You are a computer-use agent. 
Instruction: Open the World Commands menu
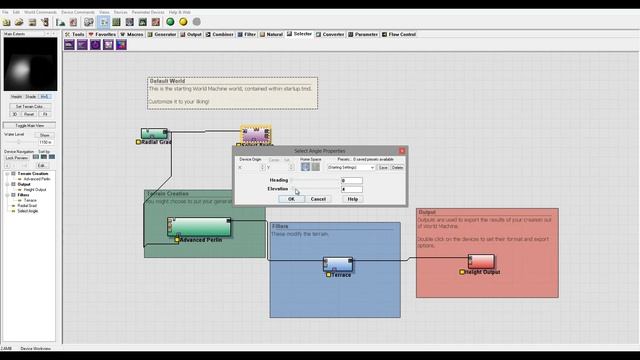40,12
